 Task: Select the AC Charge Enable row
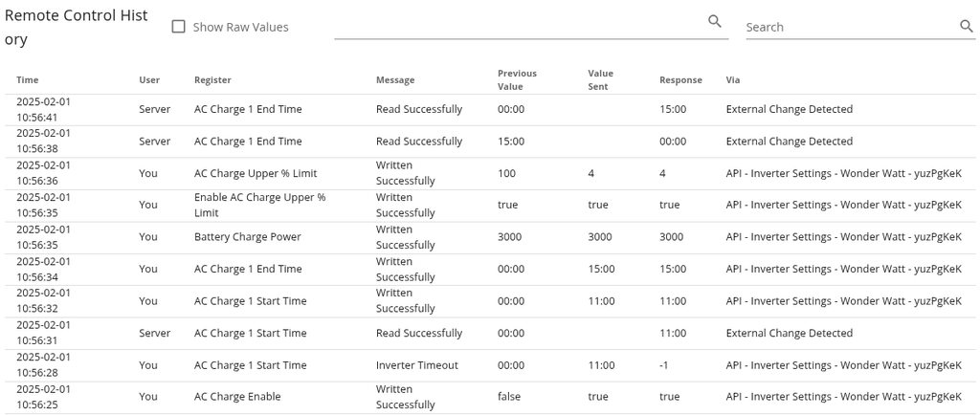(237, 397)
